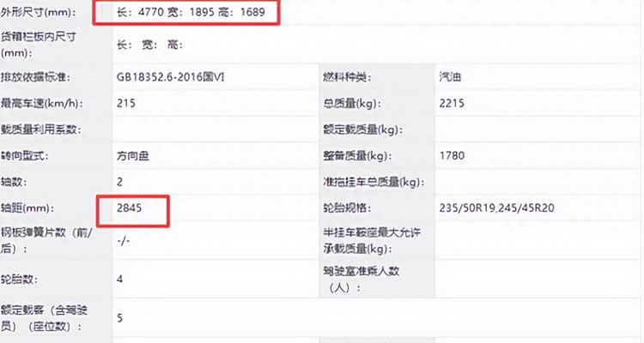Click the dimensions value starting with 长:4770
644x343 pixels.
pyautogui.click(x=197, y=14)
